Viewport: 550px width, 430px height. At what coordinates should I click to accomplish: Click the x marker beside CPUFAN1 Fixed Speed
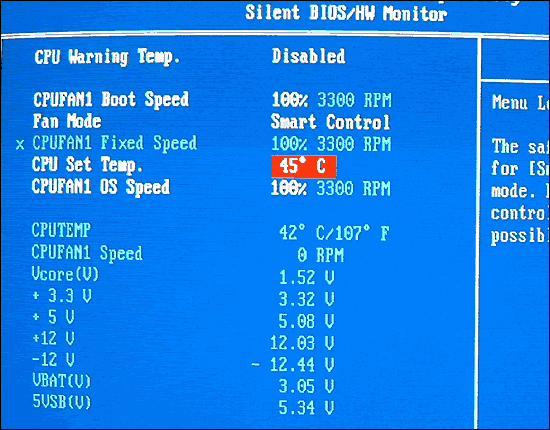coord(20,145)
